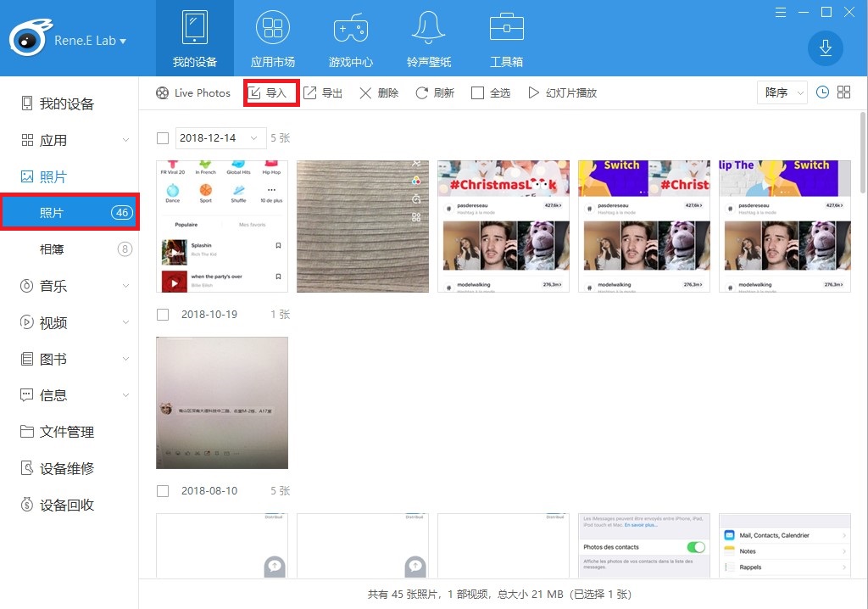Click the 导入 import button
The height and width of the screenshot is (609, 868).
point(271,93)
